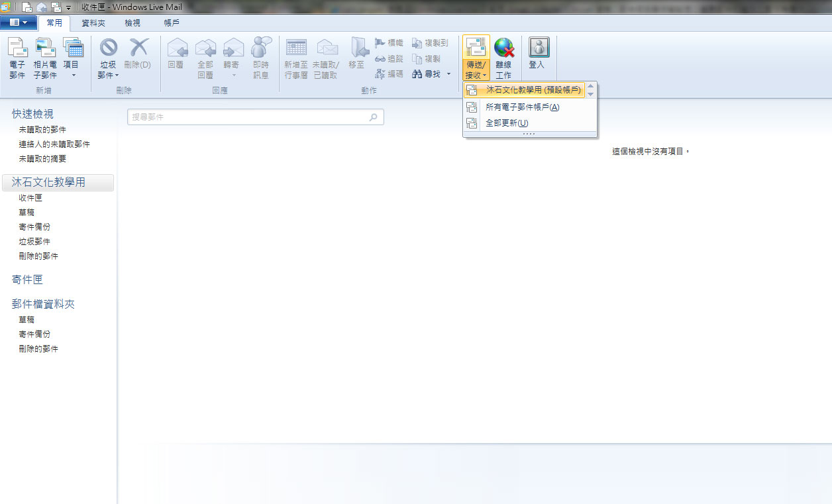
Task: Collapse the 傳送/接收 dropdown arrow
Action: click(484, 76)
